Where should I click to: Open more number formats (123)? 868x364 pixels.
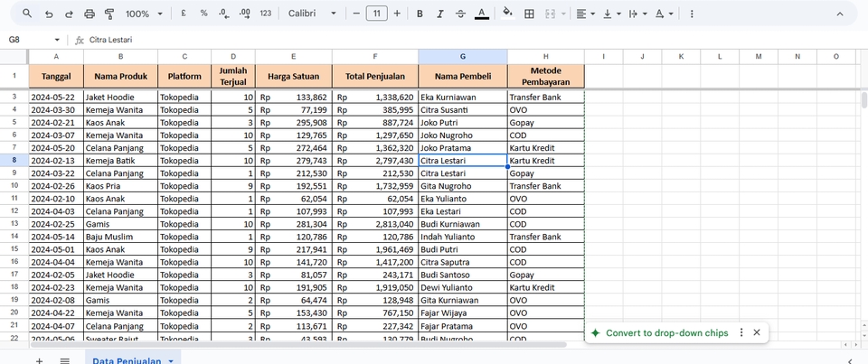click(266, 14)
